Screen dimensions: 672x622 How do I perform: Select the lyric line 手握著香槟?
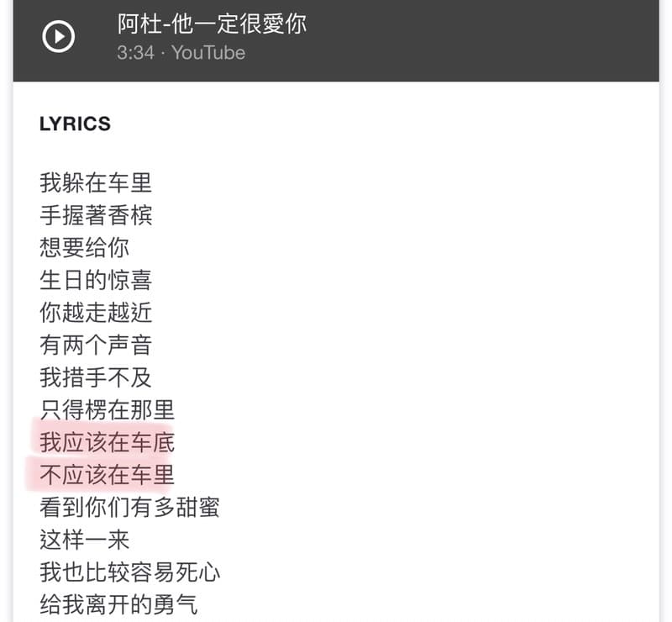click(96, 215)
